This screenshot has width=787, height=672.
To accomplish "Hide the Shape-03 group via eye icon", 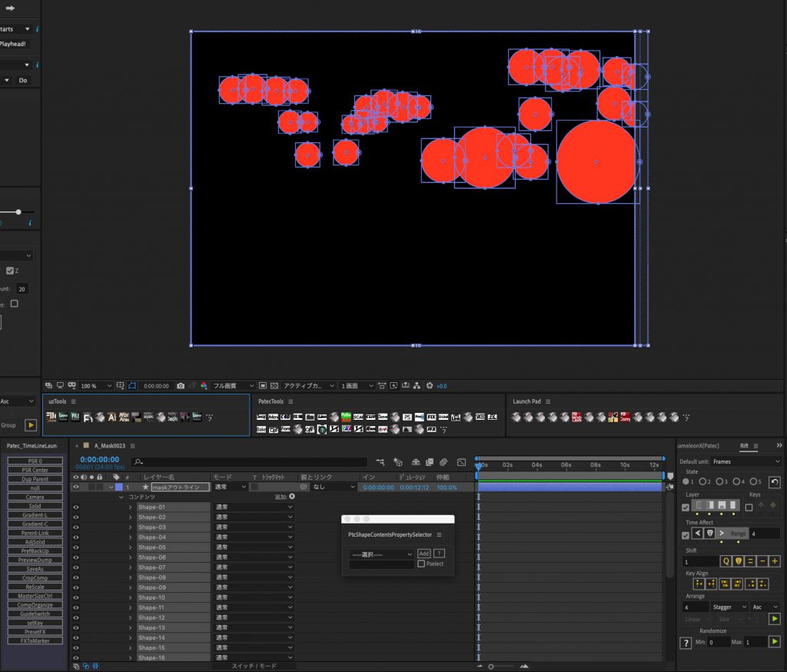I will point(76,527).
